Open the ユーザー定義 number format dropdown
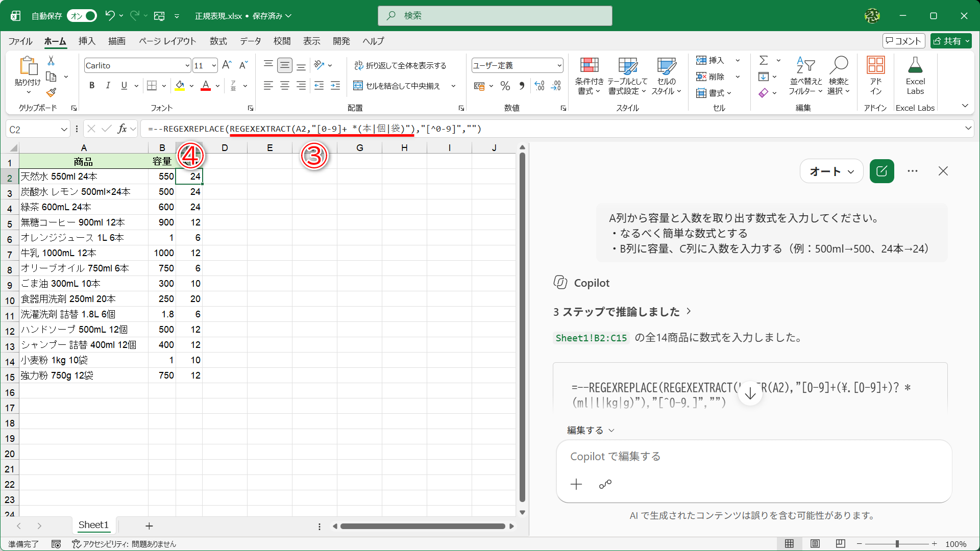Screen dimensions: 980x551 (x=559, y=65)
